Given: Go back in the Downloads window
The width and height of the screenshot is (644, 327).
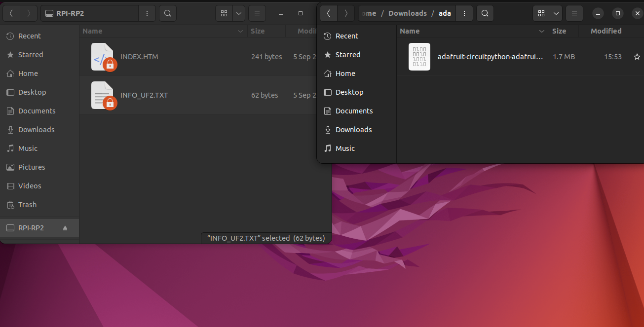Looking at the screenshot, I should [329, 13].
